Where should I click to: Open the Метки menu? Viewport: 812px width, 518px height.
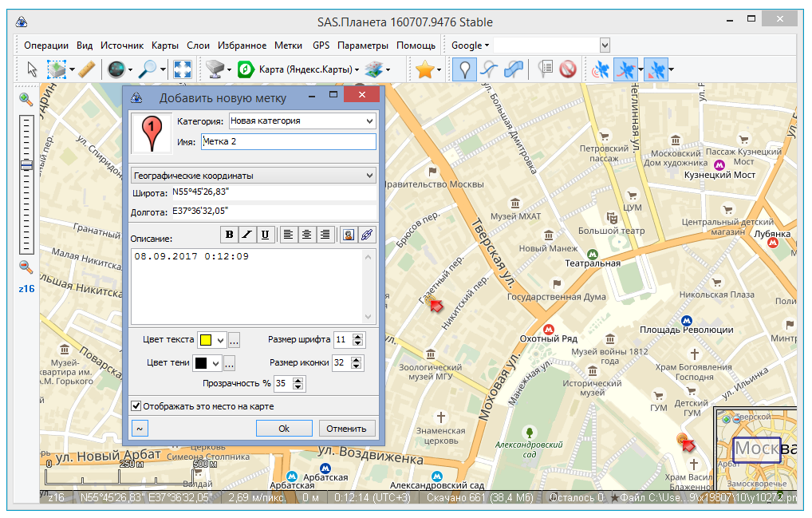click(x=288, y=45)
